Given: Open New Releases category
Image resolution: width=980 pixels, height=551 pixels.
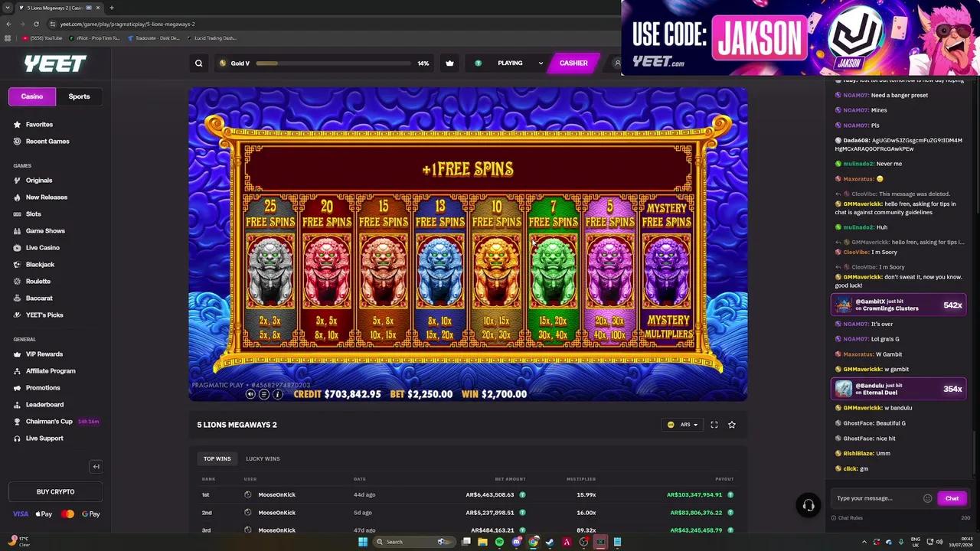Looking at the screenshot, I should click(x=47, y=197).
